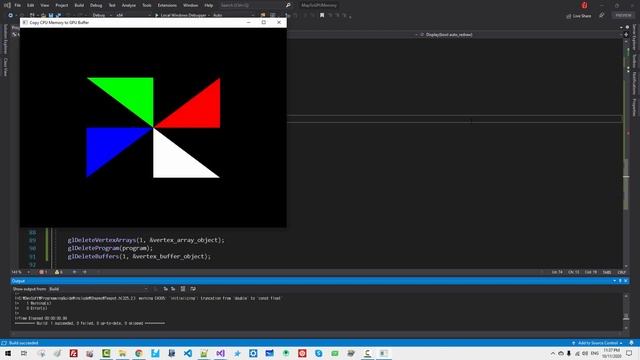Click the search magnifier icon
The width and height of the screenshot is (640, 360).
pyautogui.click(x=288, y=5)
